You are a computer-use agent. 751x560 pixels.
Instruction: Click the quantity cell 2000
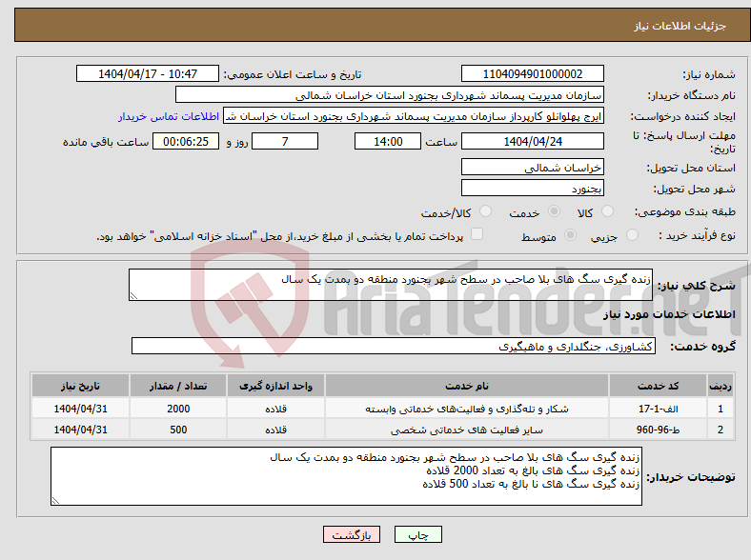(x=178, y=409)
